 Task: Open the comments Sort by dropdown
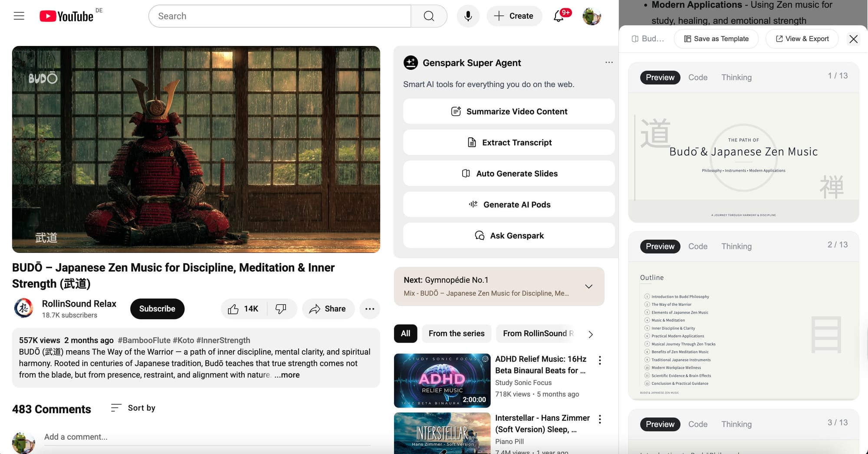coord(133,408)
